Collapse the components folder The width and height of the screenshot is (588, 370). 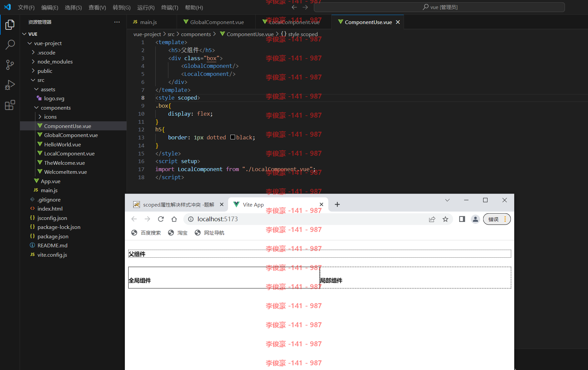point(36,108)
